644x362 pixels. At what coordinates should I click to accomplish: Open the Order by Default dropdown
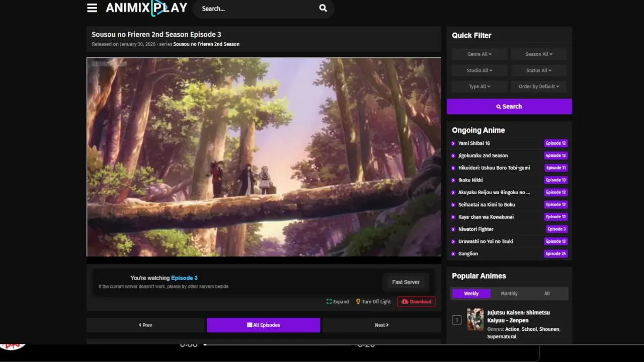539,86
